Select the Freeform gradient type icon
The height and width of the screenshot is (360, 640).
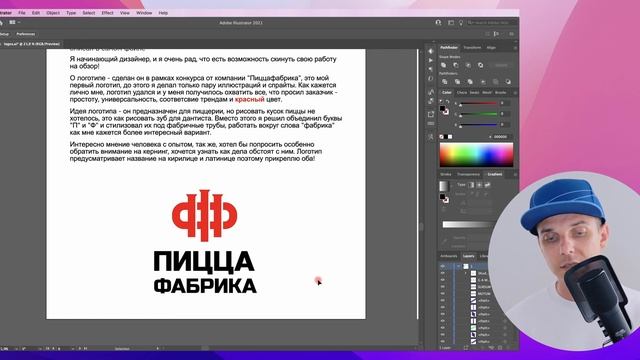pos(487,185)
